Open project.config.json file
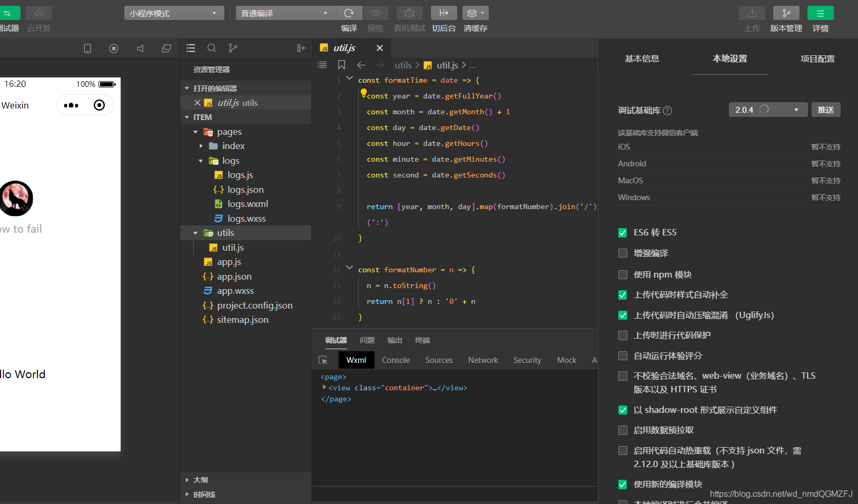The image size is (858, 504). point(255,305)
